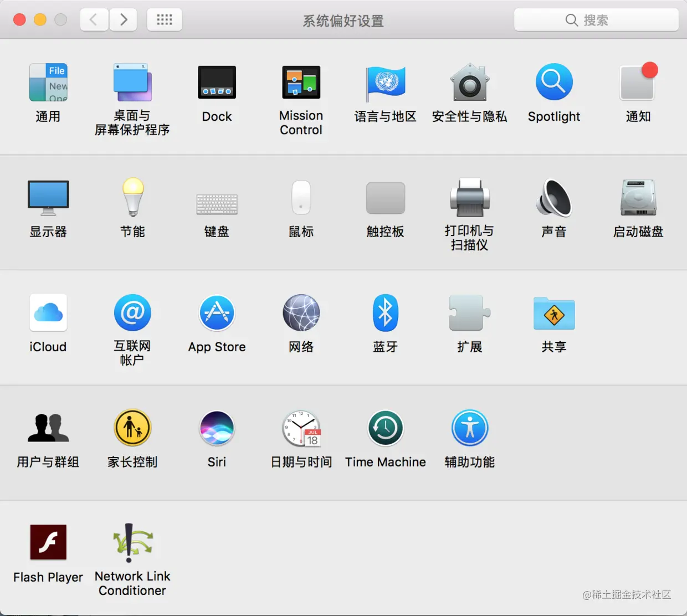The height and width of the screenshot is (616, 687).
Task: Open 节能 (Energy Saver) preferences
Action: tap(132, 197)
